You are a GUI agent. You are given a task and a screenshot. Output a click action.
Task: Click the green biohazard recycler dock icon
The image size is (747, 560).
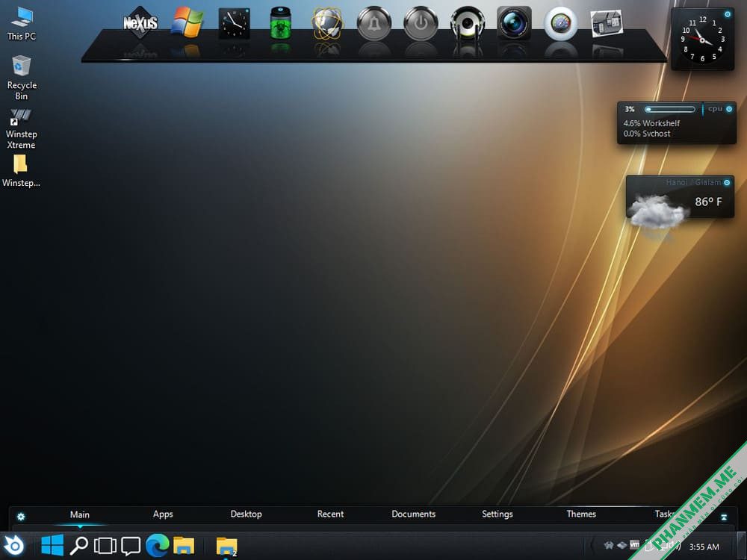(281, 22)
